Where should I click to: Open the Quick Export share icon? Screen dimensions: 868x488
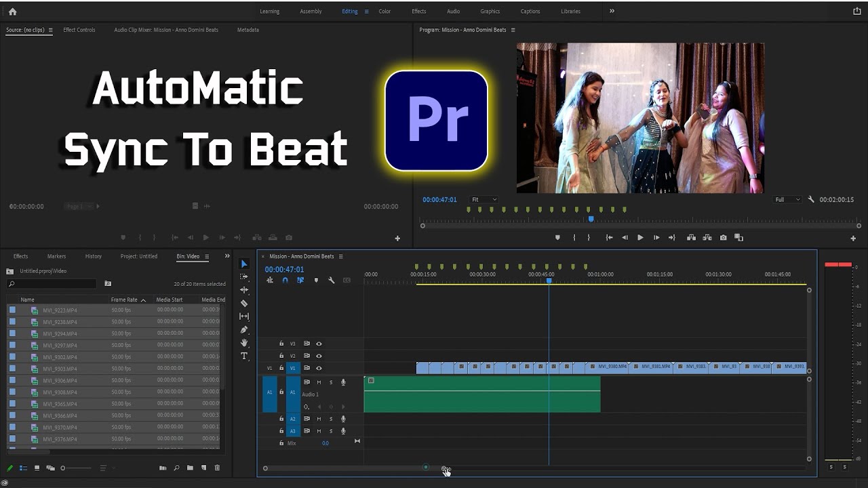pyautogui.click(x=856, y=12)
